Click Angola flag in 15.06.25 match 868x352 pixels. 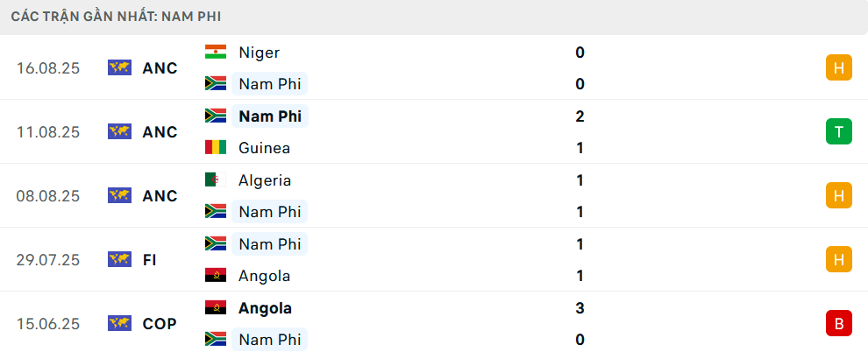point(215,308)
